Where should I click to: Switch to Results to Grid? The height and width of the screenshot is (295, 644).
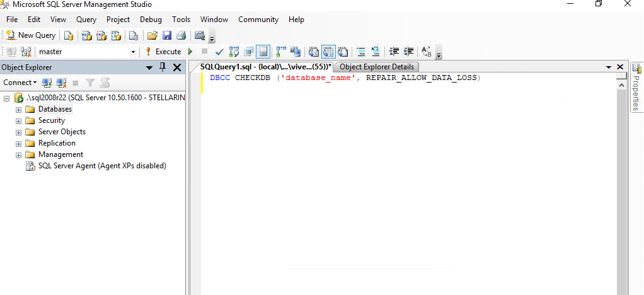coord(328,52)
